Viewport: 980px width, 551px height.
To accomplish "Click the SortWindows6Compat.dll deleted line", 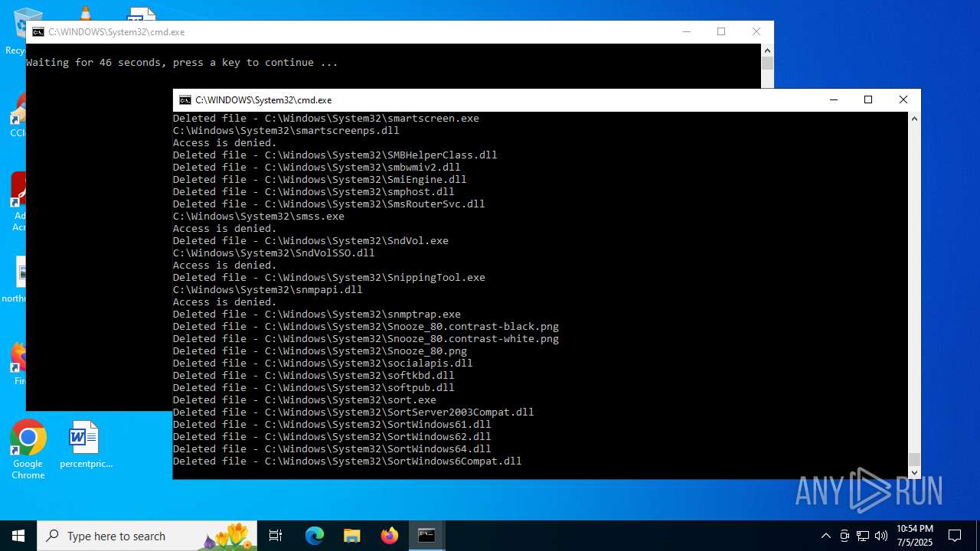I will pyautogui.click(x=348, y=461).
